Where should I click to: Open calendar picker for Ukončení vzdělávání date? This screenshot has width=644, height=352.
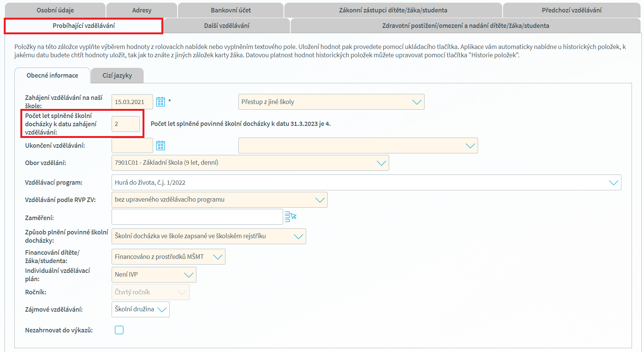tap(161, 145)
